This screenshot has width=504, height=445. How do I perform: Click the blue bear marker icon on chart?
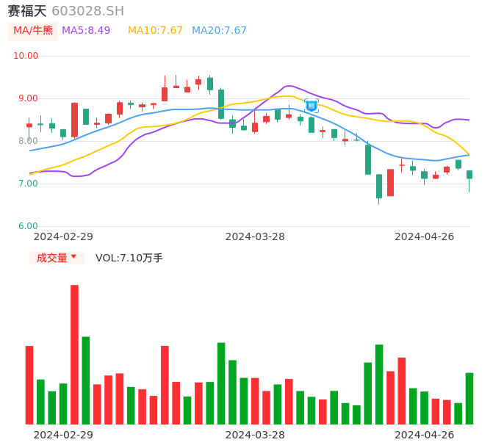[x=311, y=106]
